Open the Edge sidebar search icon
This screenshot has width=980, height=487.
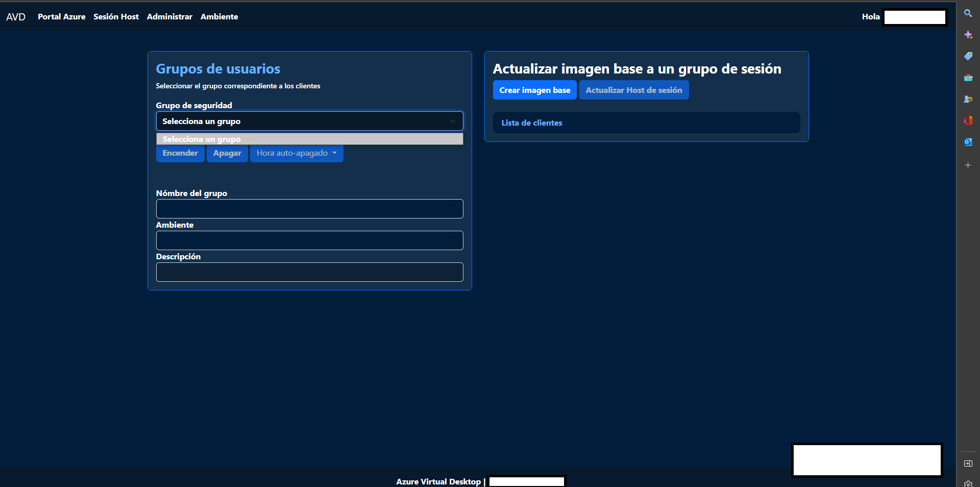click(968, 13)
